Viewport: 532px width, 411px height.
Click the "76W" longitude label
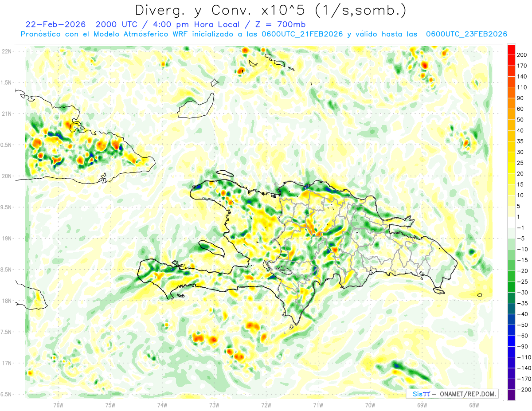pos(59,404)
